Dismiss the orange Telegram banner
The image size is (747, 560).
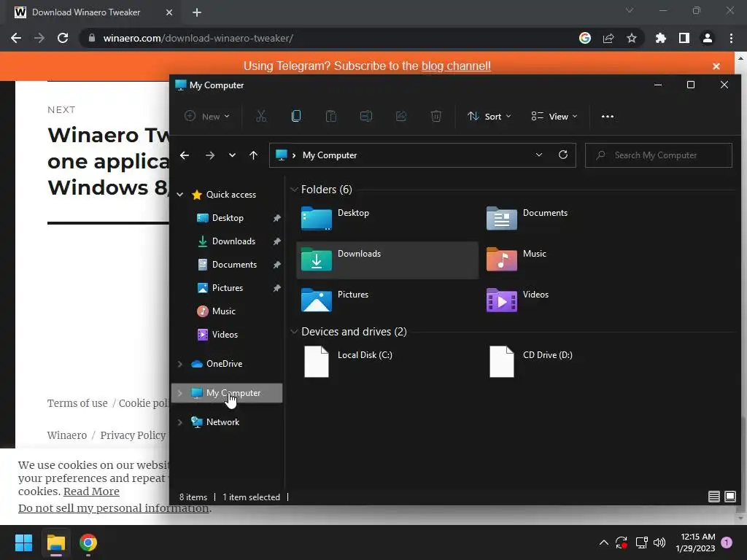point(716,66)
